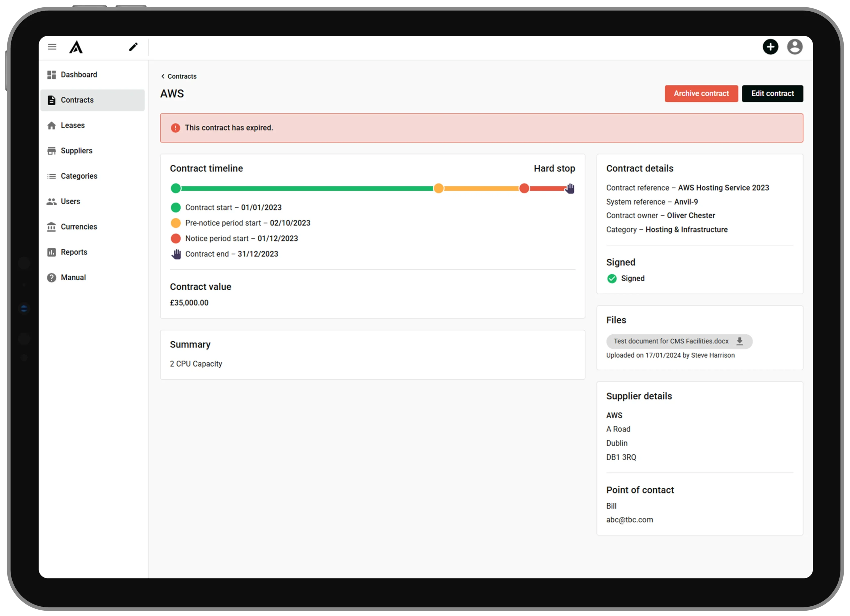Click the pencil edit icon in header
This screenshot has height=616, width=850.
(133, 47)
